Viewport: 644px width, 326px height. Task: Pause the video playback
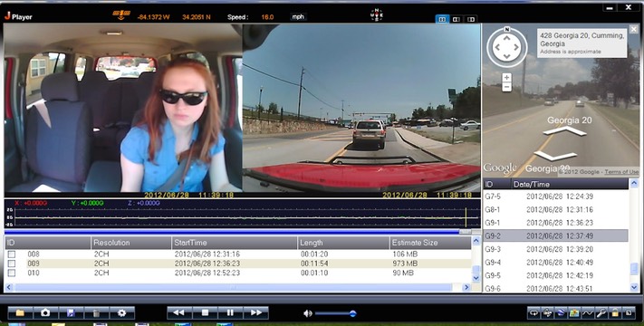point(230,312)
